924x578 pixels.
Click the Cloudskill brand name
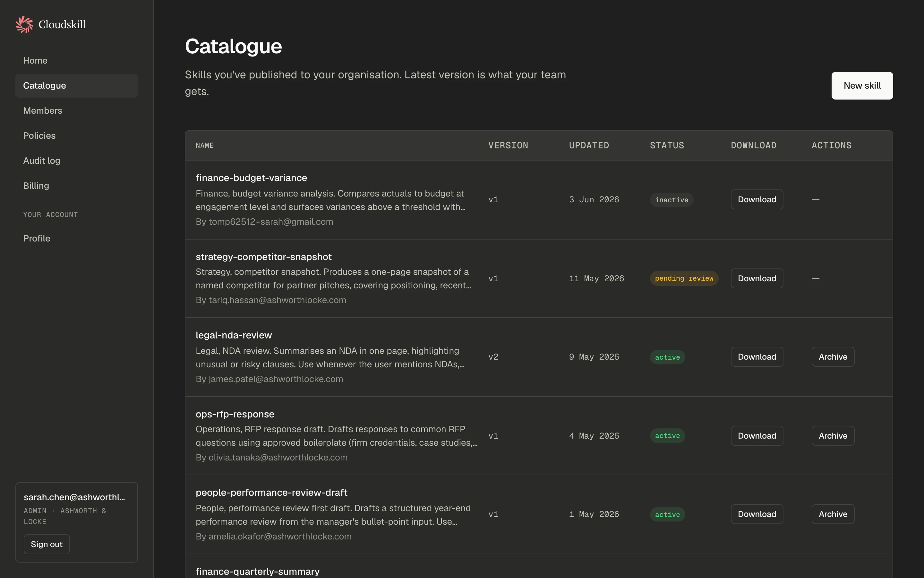coord(62,24)
